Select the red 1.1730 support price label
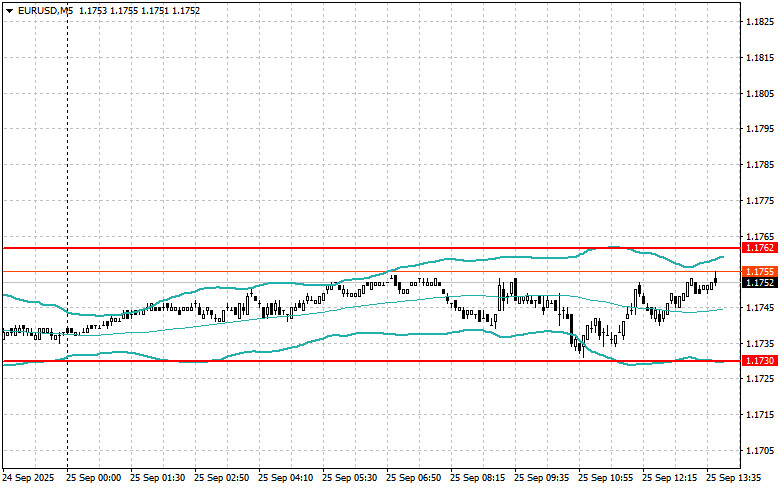 (760, 361)
